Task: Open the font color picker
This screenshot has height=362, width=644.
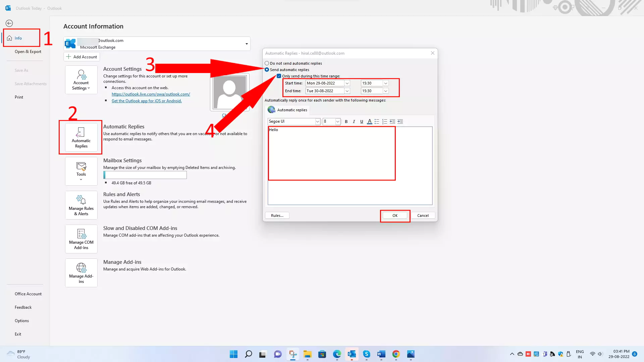Action: [369, 122]
